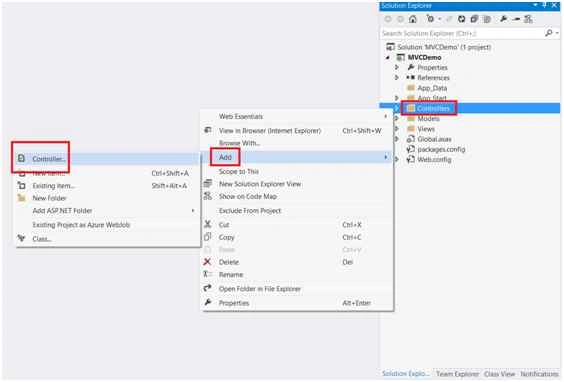
Task: Open the Add submenu entry
Action: click(x=225, y=158)
